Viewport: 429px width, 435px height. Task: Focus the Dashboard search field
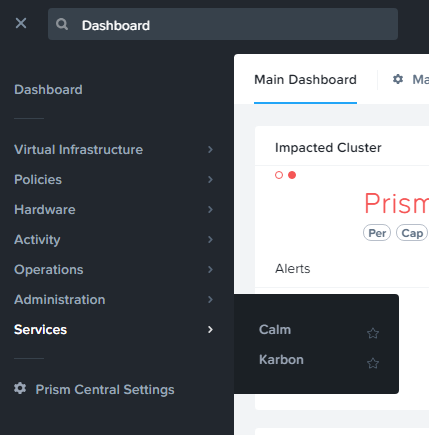click(x=223, y=24)
